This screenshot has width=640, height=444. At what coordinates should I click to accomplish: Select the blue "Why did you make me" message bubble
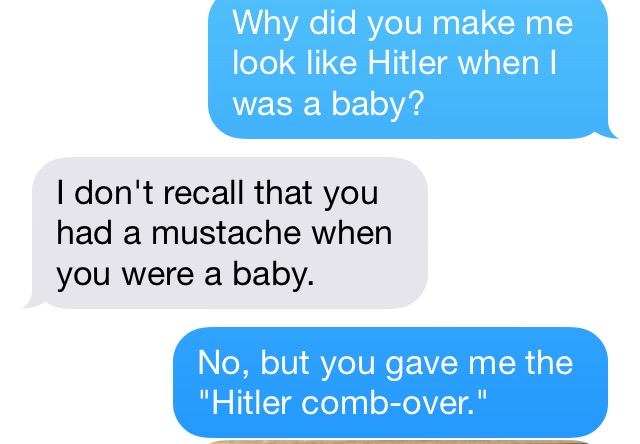407,69
